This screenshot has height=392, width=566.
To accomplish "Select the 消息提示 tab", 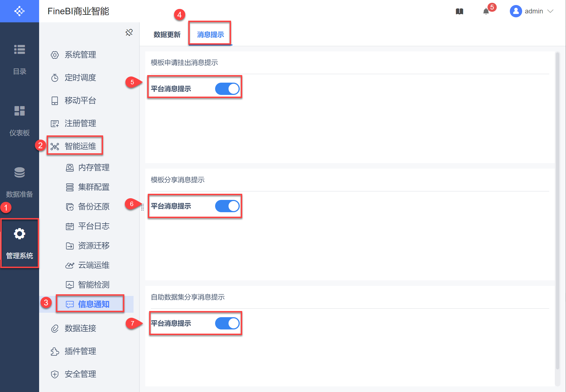I will (x=210, y=35).
